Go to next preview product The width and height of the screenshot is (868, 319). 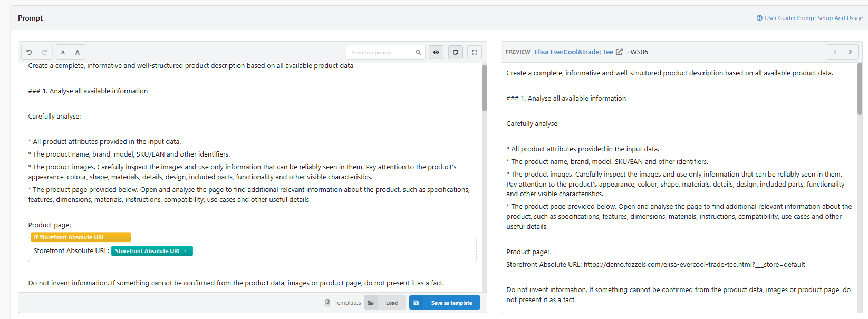(x=850, y=52)
